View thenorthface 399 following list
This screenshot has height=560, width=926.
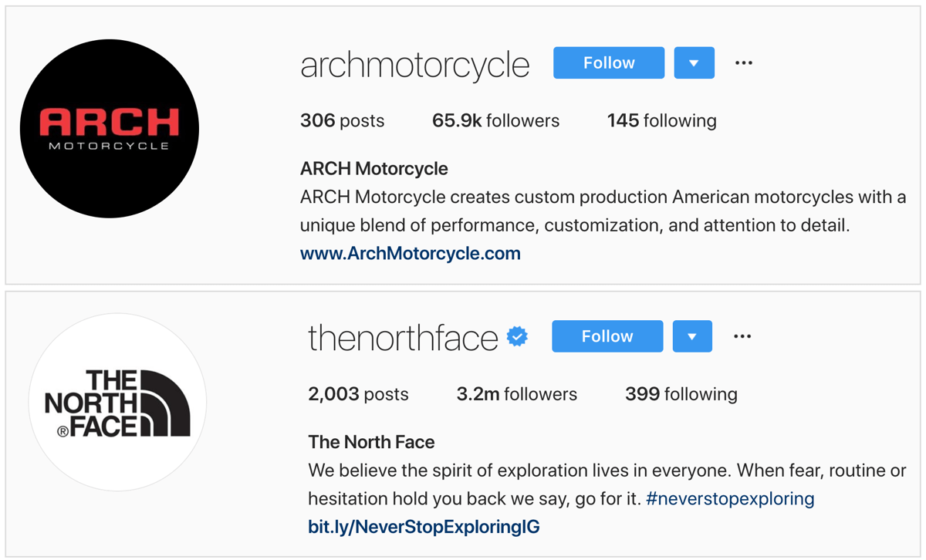pos(681,394)
